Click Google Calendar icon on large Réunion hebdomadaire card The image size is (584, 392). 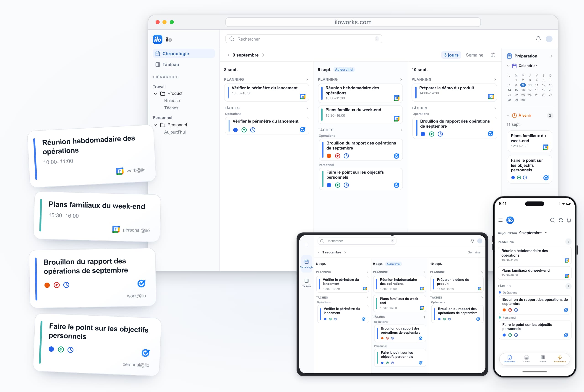tap(120, 171)
